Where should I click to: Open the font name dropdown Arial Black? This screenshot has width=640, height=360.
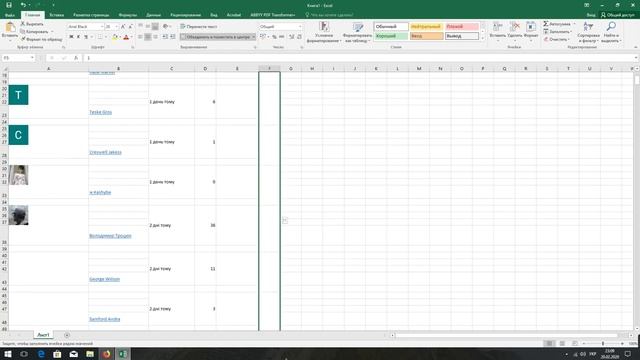(102, 27)
